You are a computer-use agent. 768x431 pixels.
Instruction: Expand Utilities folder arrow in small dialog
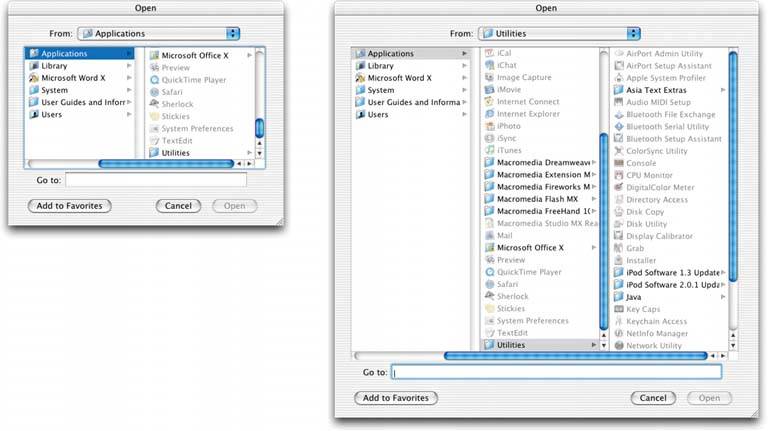[x=249, y=153]
